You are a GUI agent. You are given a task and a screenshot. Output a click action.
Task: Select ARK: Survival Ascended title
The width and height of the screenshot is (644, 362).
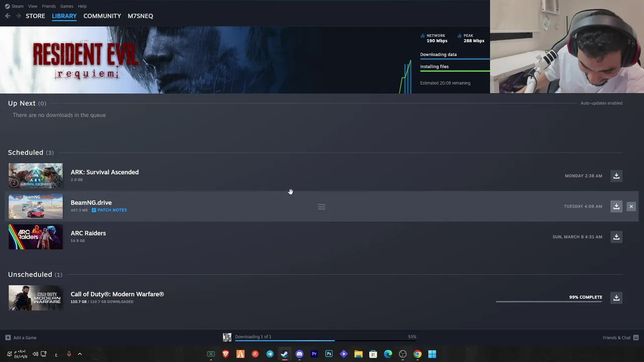click(105, 172)
